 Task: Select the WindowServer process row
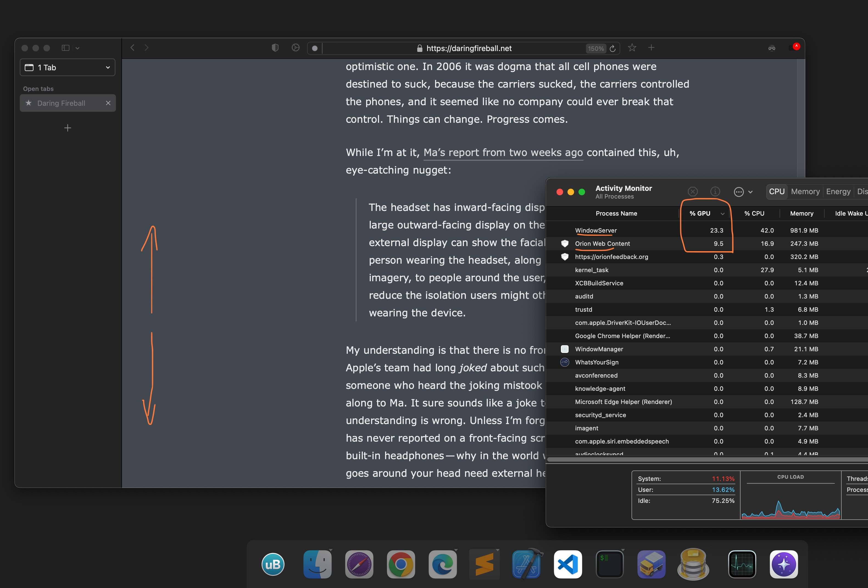point(596,230)
